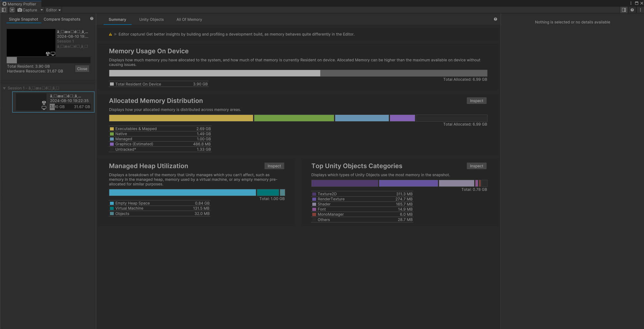Select the Graphics (Estimated) legend row
This screenshot has height=329, width=644.
[160, 144]
